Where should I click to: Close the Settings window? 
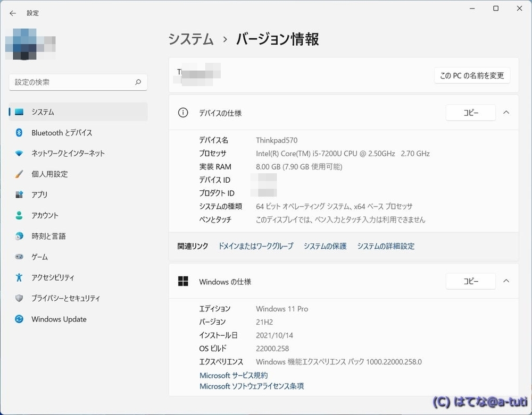coord(519,9)
